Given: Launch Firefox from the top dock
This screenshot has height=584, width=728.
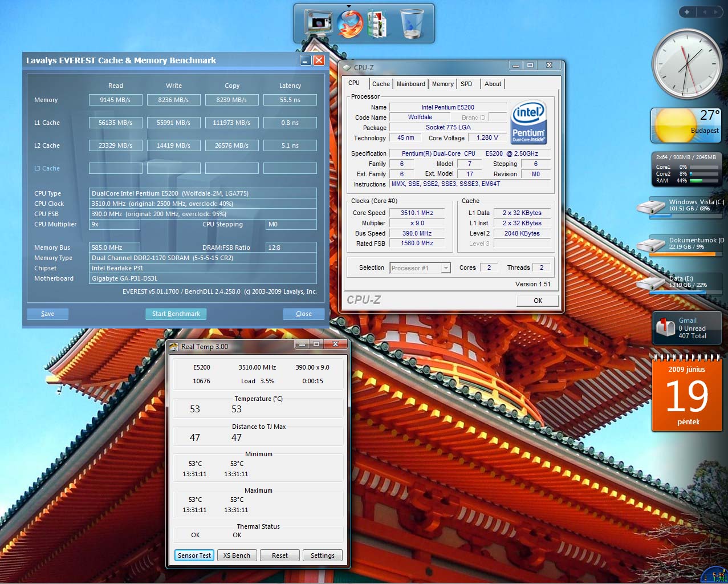Looking at the screenshot, I should 349,23.
